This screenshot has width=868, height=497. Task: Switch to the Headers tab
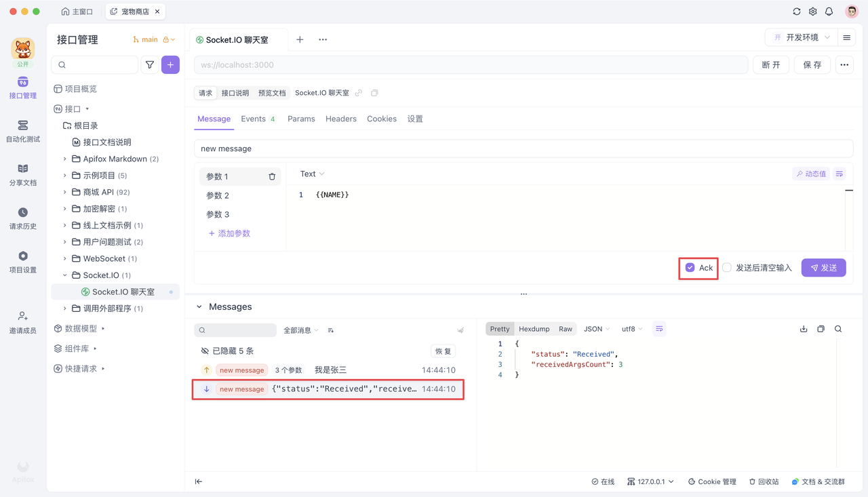click(x=341, y=119)
